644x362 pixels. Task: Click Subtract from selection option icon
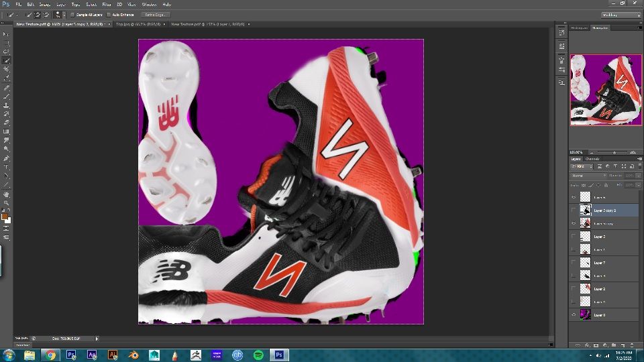pos(46,15)
